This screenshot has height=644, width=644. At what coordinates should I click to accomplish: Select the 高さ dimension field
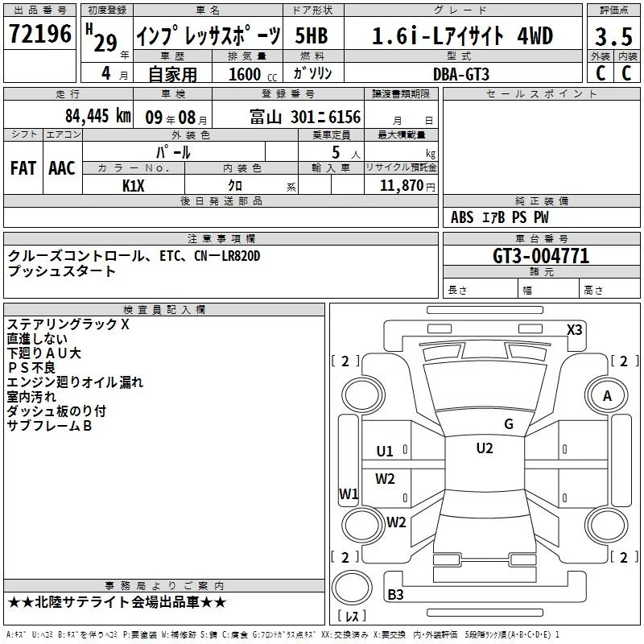(x=609, y=290)
